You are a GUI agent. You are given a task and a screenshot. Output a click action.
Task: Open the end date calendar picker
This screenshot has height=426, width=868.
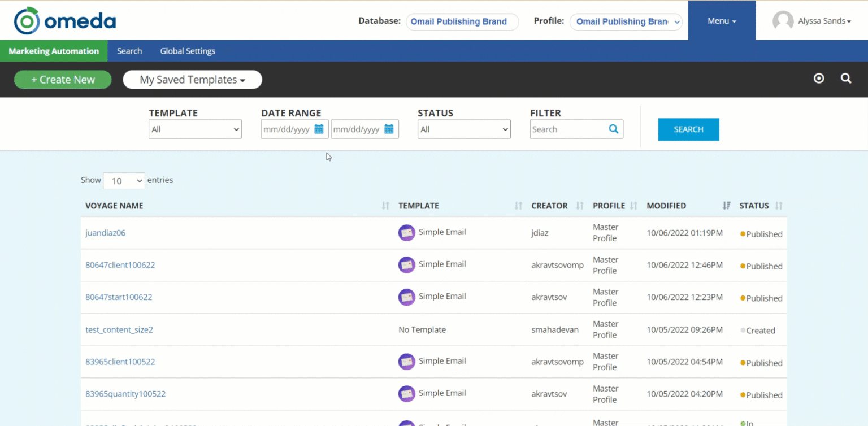(389, 129)
